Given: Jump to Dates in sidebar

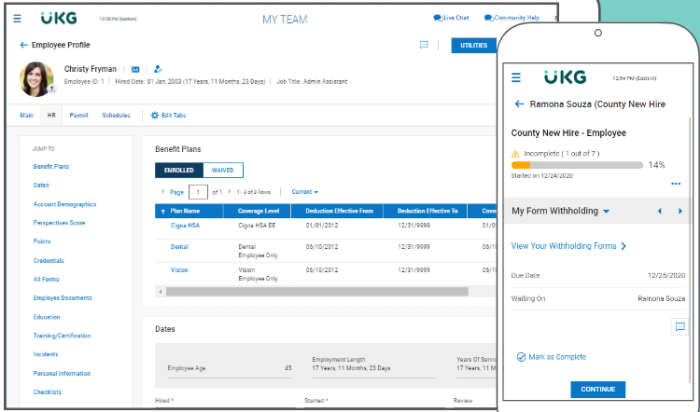Looking at the screenshot, I should click(x=41, y=185).
